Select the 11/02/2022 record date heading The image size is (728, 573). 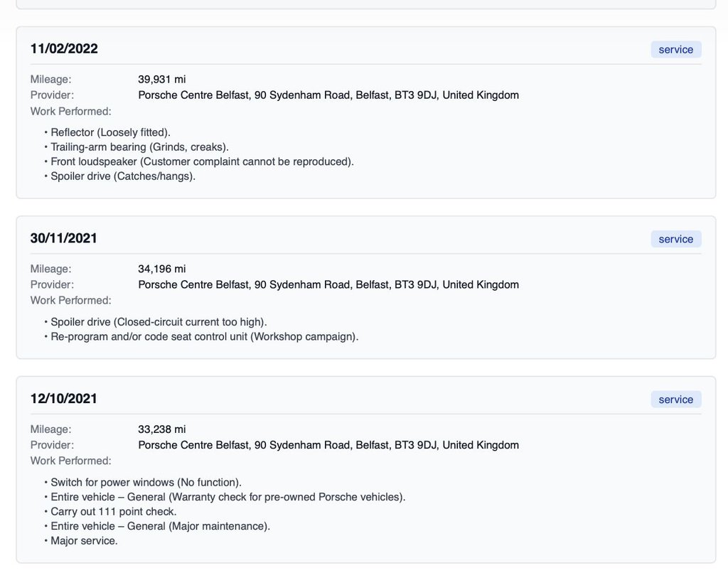(64, 49)
